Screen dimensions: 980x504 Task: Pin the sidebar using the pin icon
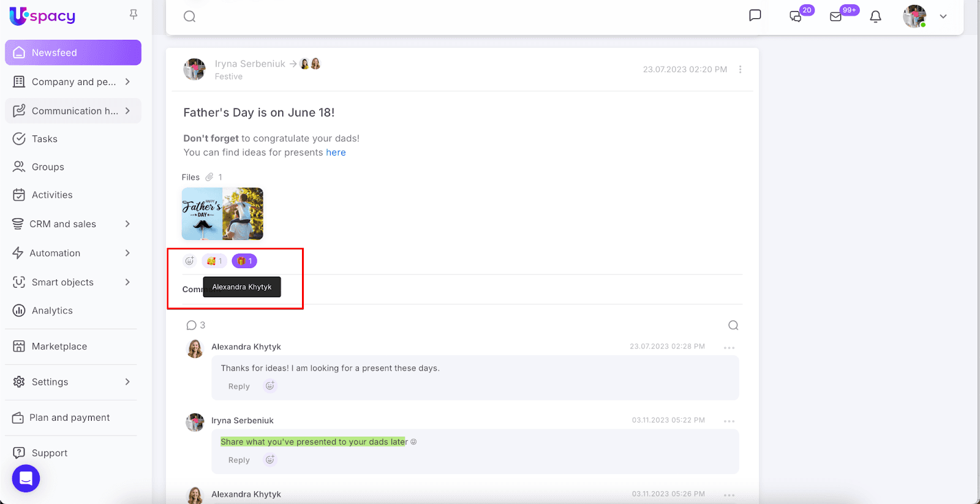click(x=134, y=14)
